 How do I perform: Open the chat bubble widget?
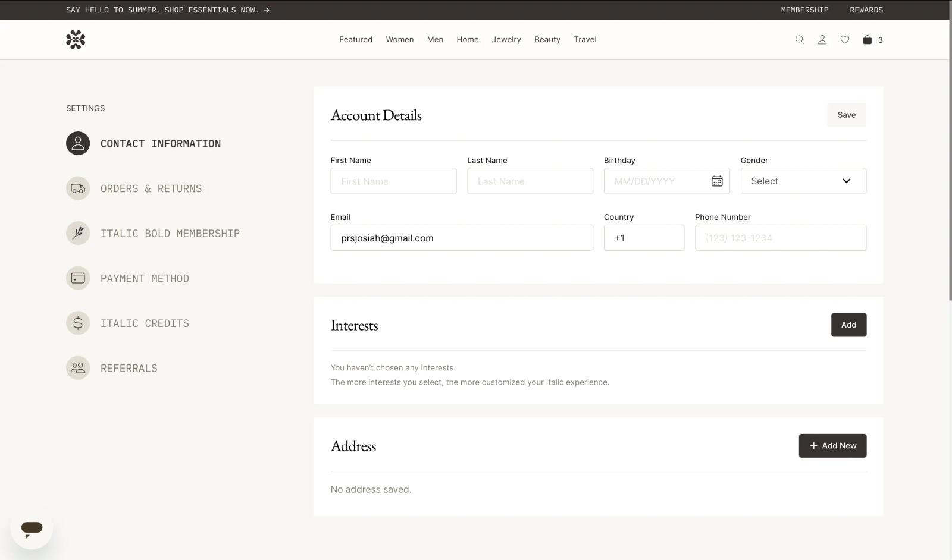coord(32,528)
